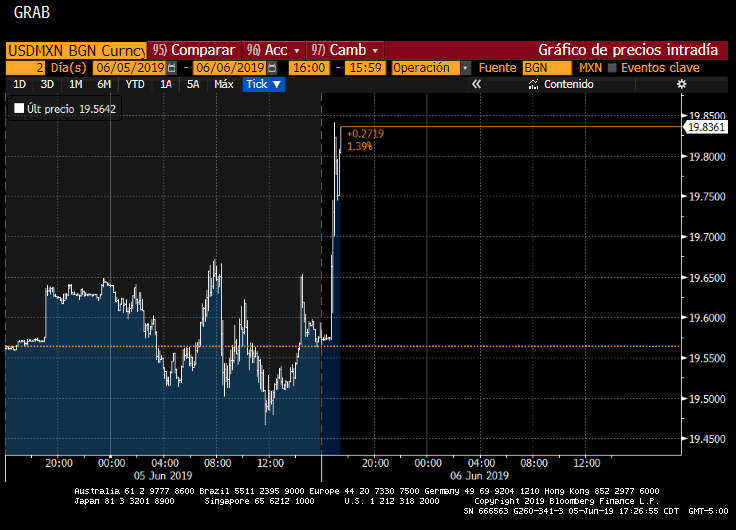Edit the 16:00 start time field
Screen dimensions: 736x530
click(x=309, y=68)
